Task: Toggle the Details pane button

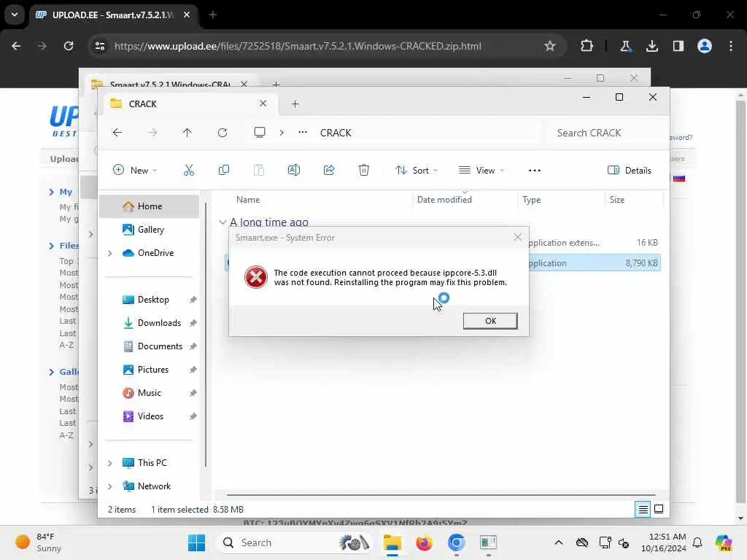Action: (629, 170)
